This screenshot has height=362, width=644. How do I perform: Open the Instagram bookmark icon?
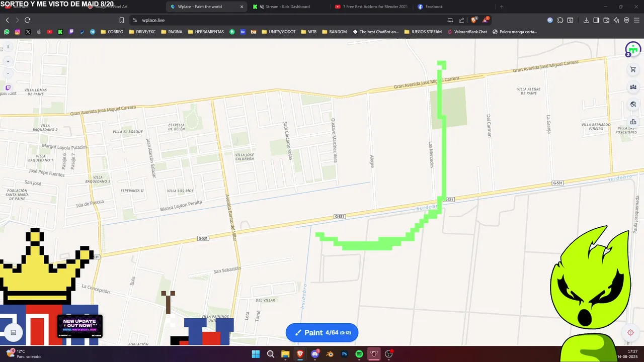pos(17,32)
